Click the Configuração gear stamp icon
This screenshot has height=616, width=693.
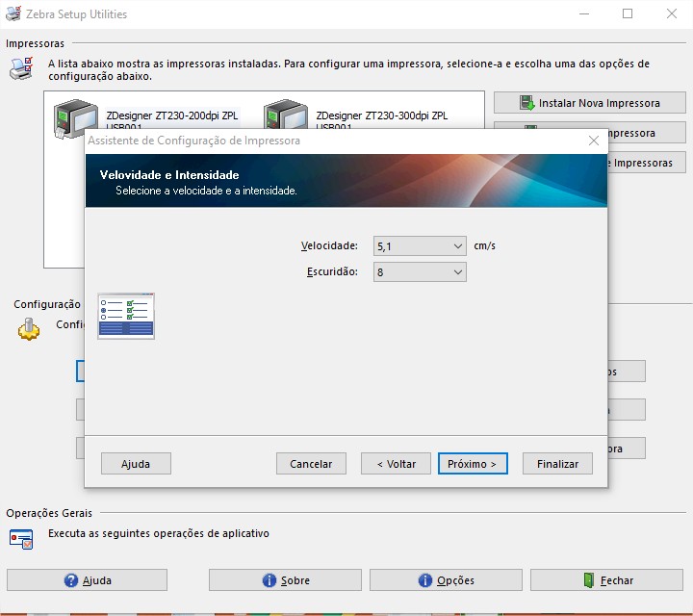tap(29, 329)
